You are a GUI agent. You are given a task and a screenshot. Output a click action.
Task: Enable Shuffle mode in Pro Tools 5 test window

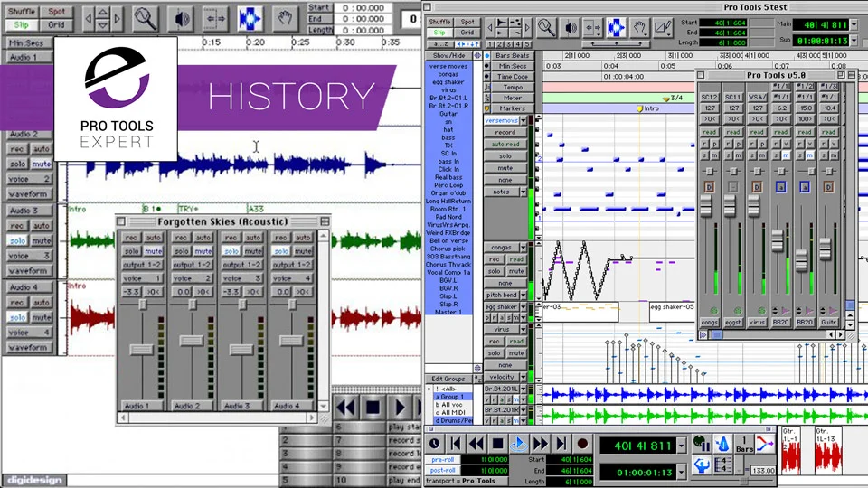(439, 22)
